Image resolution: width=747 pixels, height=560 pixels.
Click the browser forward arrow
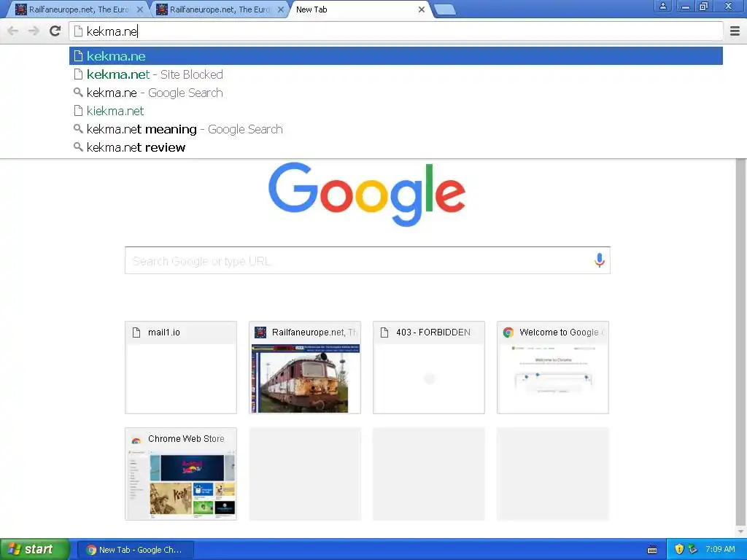pos(34,31)
